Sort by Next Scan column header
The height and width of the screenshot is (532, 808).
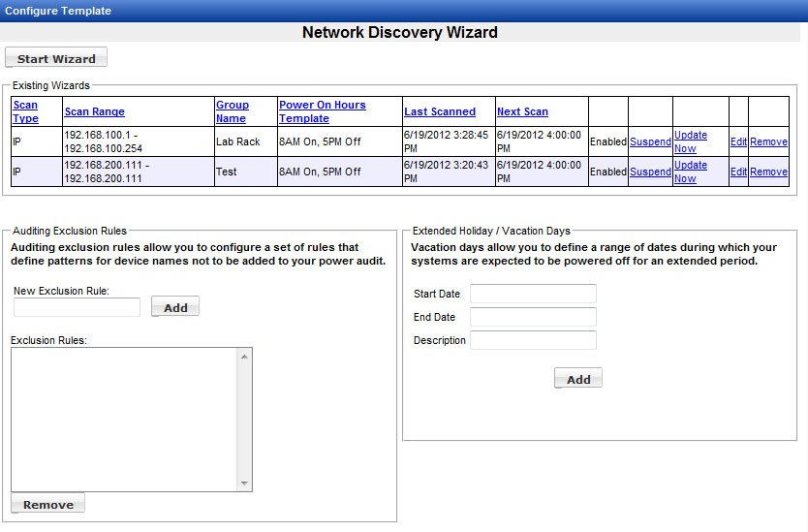pos(522,111)
